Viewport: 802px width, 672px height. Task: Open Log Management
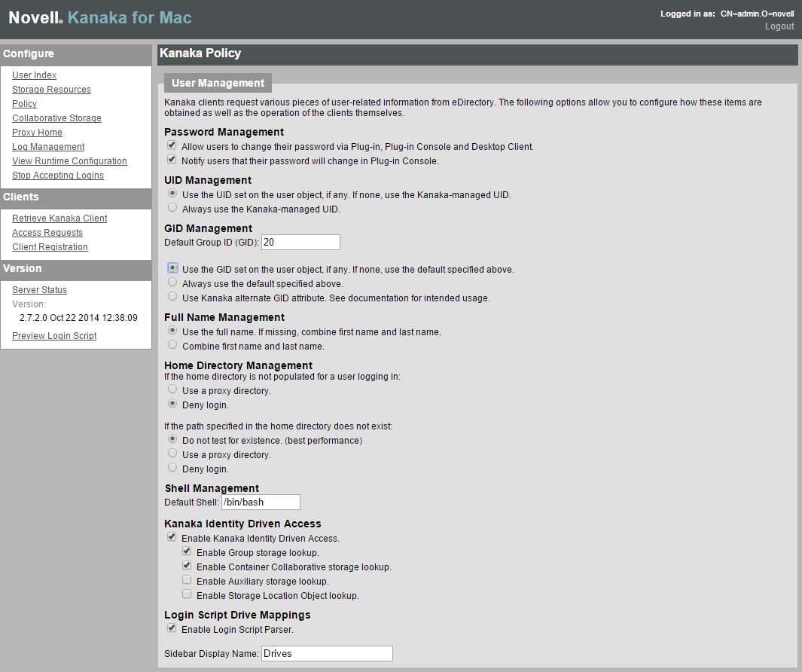click(49, 147)
